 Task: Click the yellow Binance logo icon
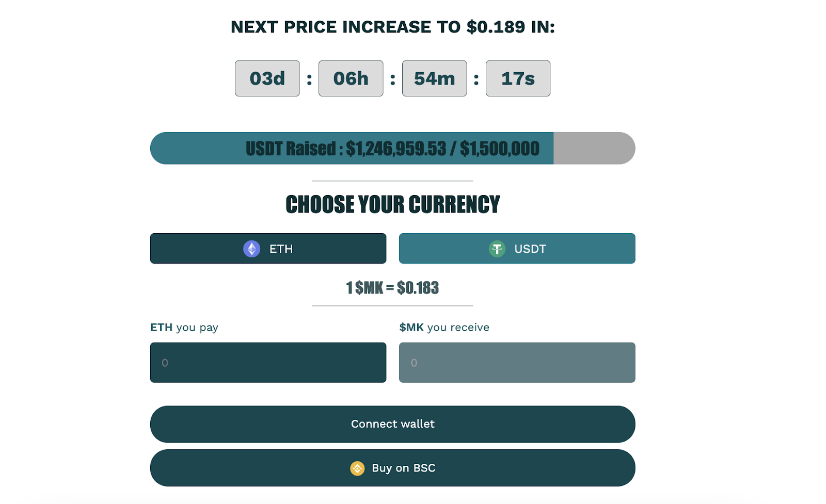pos(357,468)
